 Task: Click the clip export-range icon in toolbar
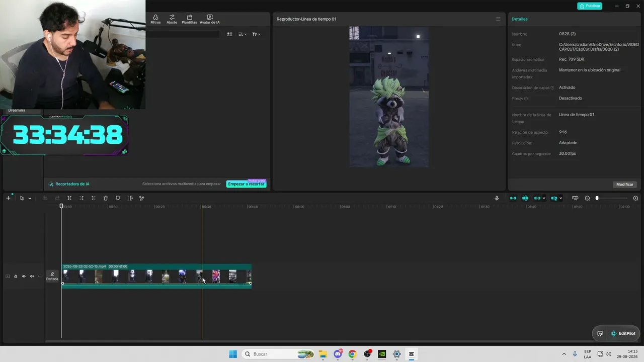click(x=130, y=198)
